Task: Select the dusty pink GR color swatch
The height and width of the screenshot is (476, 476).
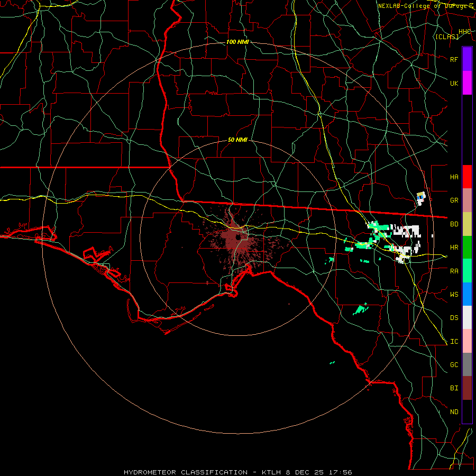Action: click(x=467, y=200)
